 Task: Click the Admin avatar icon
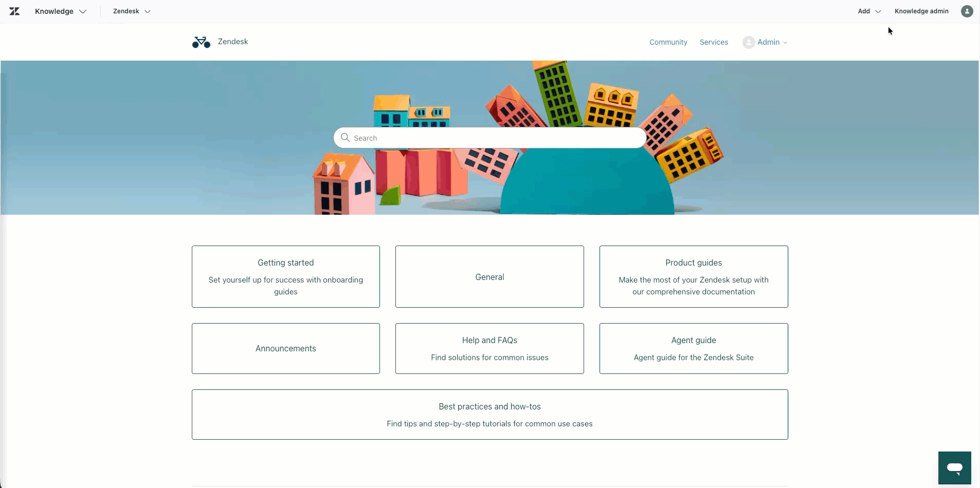click(748, 43)
